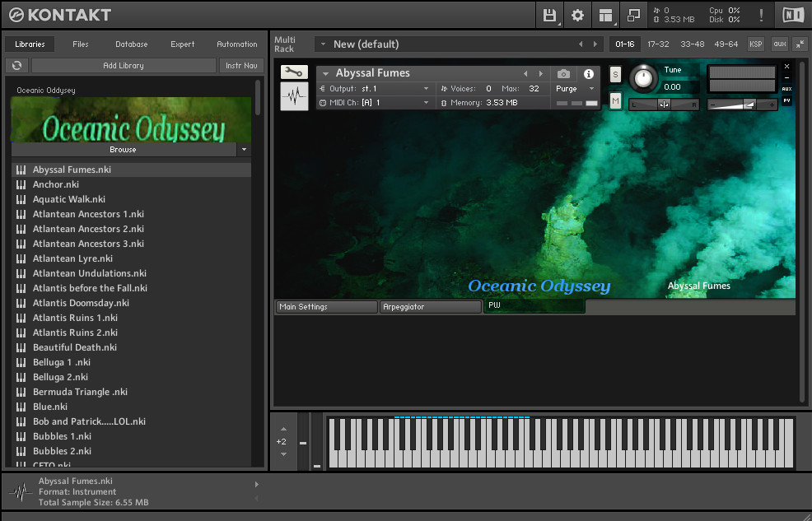Click the Oceanic Odyssey library banner
The width and height of the screenshot is (812, 521).
tap(131, 120)
